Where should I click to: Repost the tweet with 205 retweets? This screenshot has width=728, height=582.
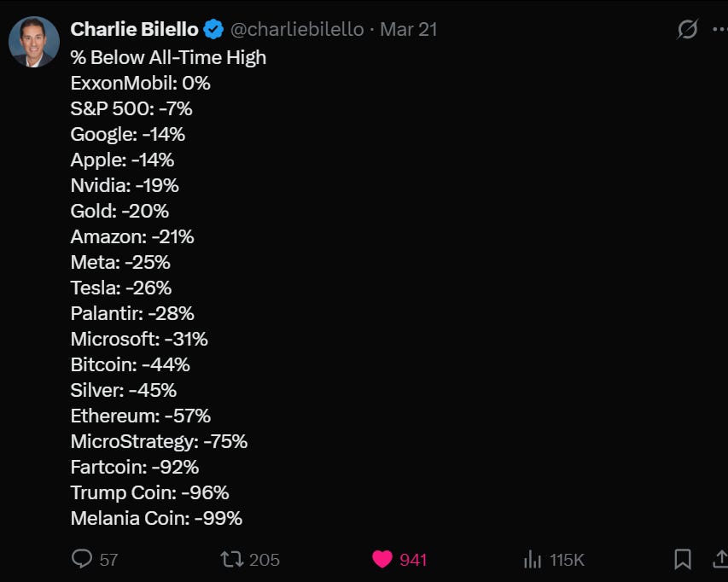coord(231,559)
